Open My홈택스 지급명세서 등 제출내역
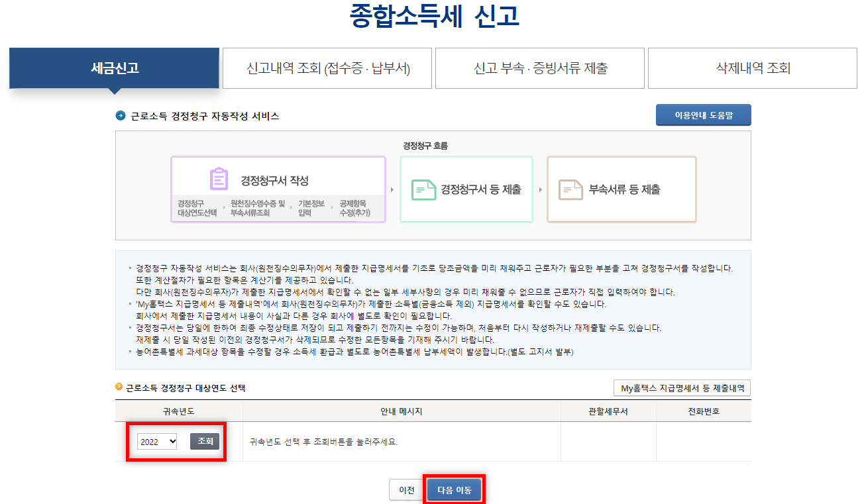The image size is (864, 504). pyautogui.click(x=680, y=388)
